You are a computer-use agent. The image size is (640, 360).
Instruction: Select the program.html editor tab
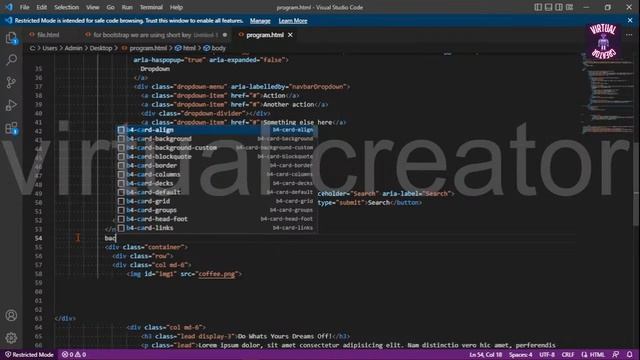tap(265, 35)
